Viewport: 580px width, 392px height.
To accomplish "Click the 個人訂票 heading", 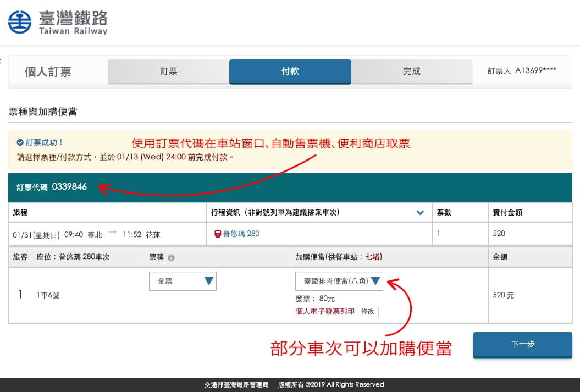I will (x=48, y=71).
